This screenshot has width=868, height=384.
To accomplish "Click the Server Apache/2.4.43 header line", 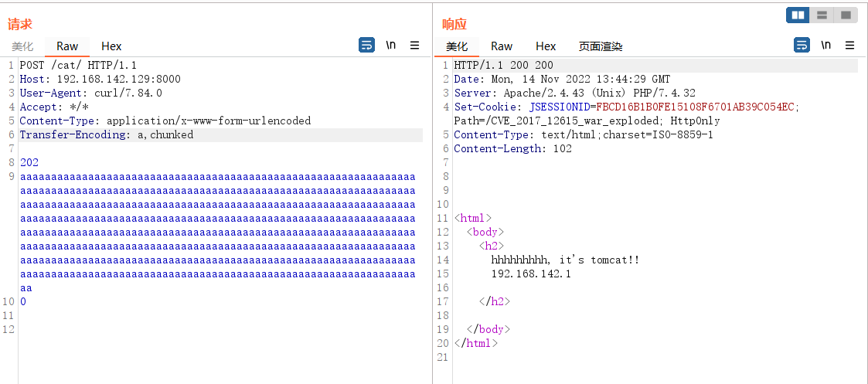I will 575,93.
